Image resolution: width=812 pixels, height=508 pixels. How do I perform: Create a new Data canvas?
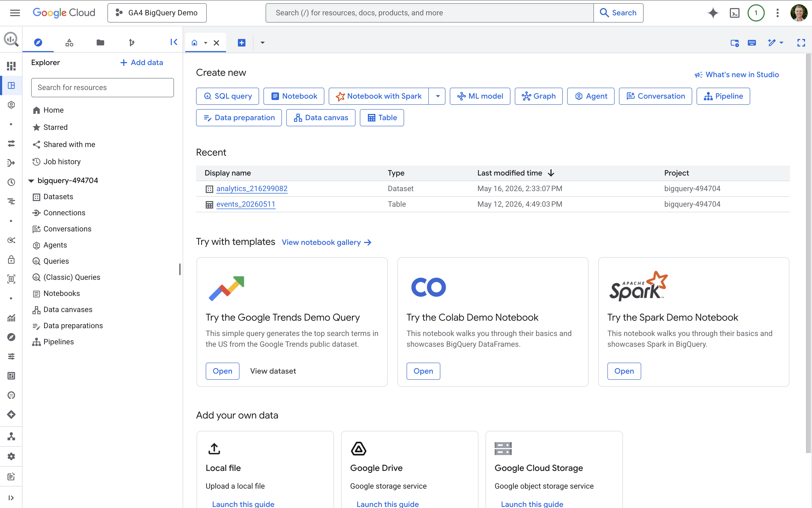[x=320, y=118]
